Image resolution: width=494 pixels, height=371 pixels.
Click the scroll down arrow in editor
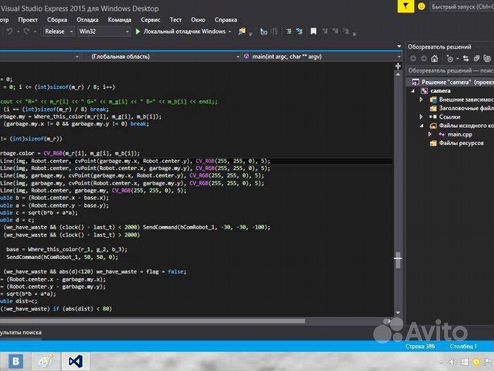coord(398,313)
